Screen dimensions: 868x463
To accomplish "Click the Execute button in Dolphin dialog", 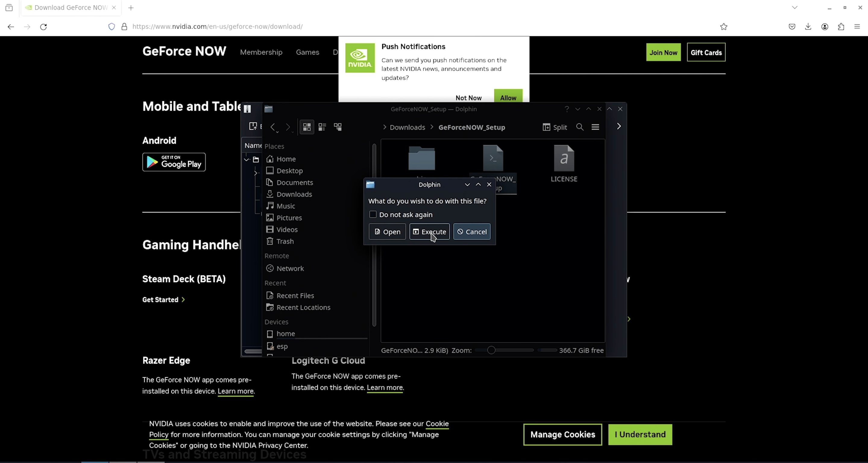I will [429, 232].
